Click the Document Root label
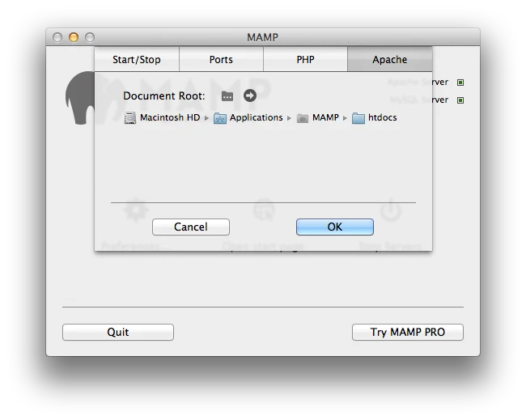Screen dimensions: 526x420 (x=164, y=96)
